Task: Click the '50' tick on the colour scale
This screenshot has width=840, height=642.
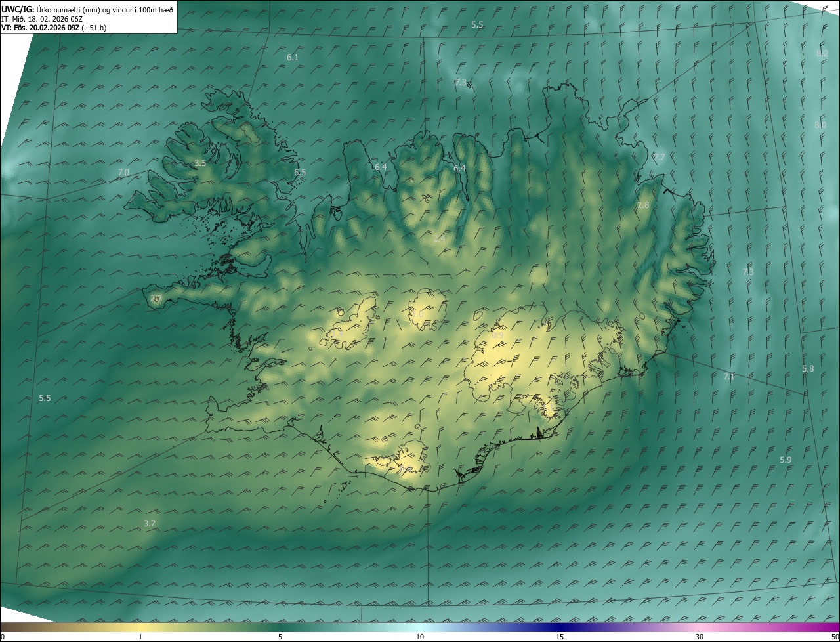Action: point(835,637)
